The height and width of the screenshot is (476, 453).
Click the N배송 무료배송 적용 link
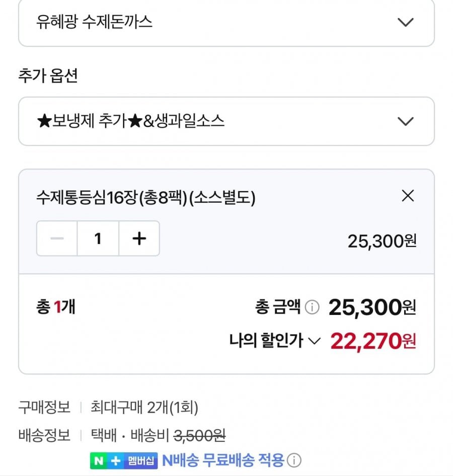[x=223, y=460]
